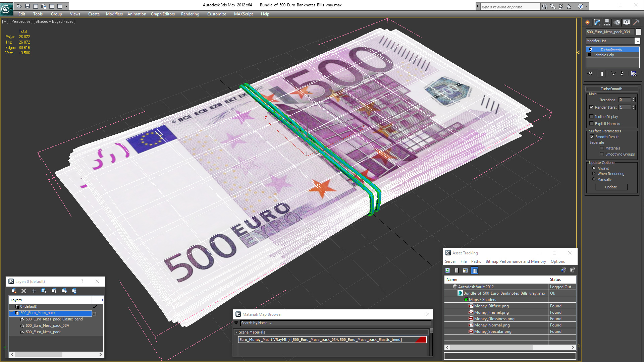Click the object color swatch
This screenshot has height=362, width=644.
click(x=639, y=32)
